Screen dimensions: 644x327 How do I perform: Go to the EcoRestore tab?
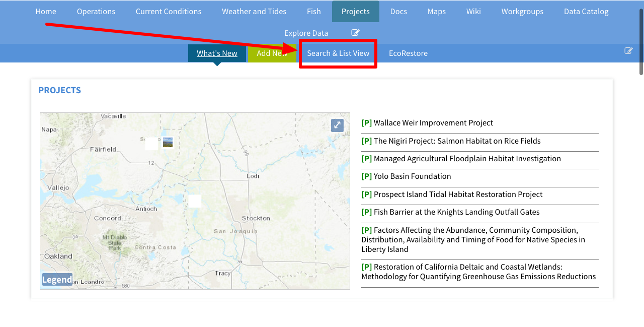(x=408, y=53)
